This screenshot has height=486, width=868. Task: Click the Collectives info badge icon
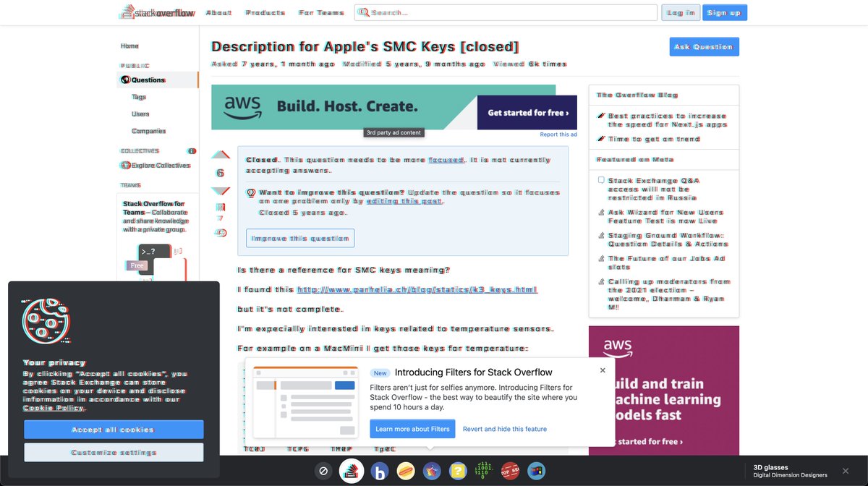coord(191,151)
